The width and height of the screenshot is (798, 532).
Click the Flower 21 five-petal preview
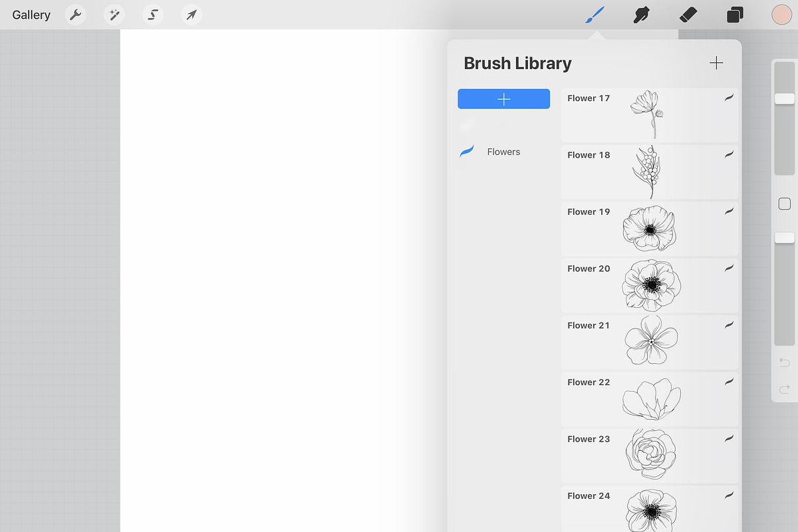click(x=652, y=340)
